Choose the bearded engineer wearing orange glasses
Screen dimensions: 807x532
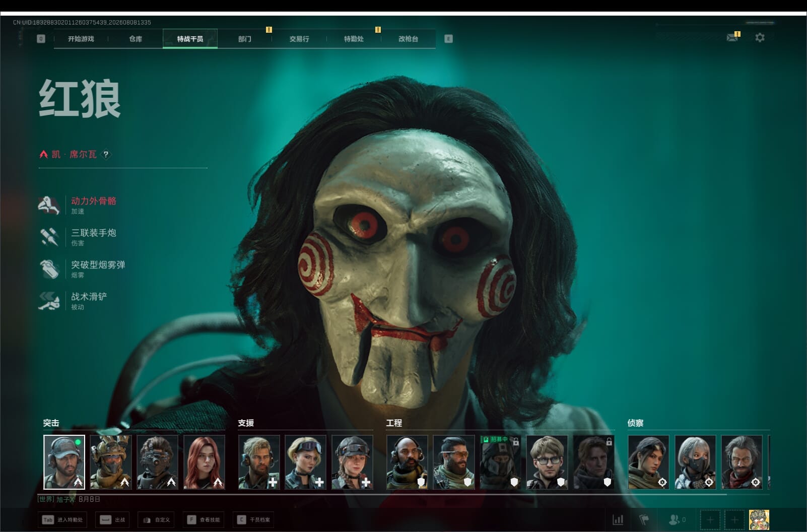pos(454,462)
